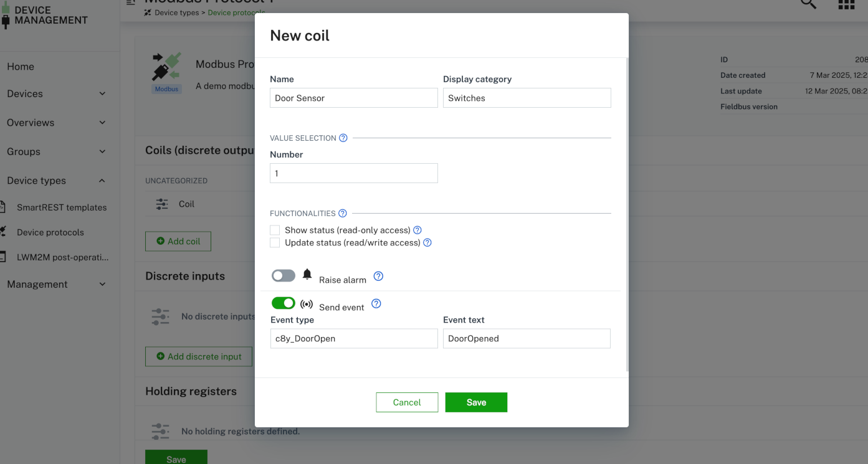
Task: Check Update status (read/write access) box
Action: pos(275,243)
